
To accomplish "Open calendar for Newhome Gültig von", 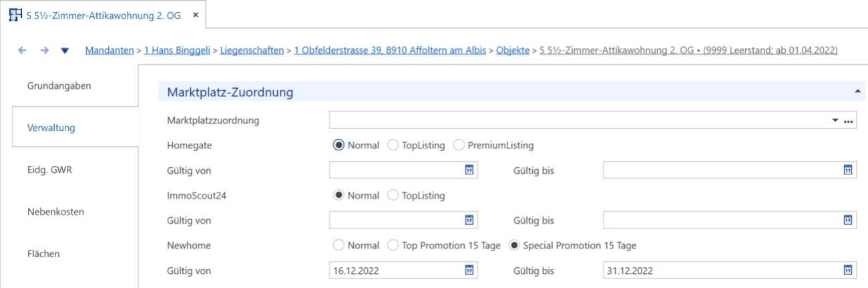I will pos(469,271).
